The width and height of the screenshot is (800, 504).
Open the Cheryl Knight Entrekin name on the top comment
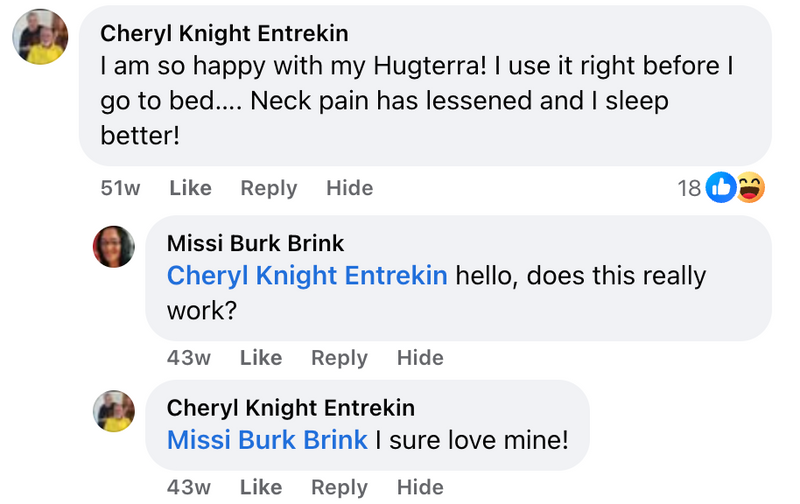point(224,33)
